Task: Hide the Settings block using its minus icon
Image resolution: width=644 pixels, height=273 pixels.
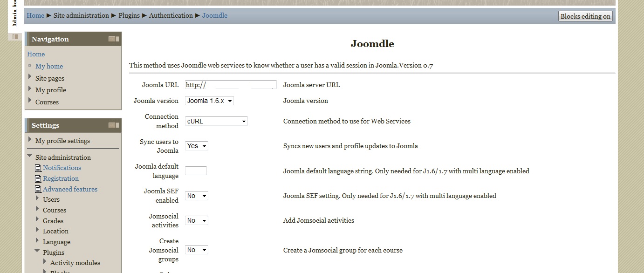Action: (x=111, y=125)
